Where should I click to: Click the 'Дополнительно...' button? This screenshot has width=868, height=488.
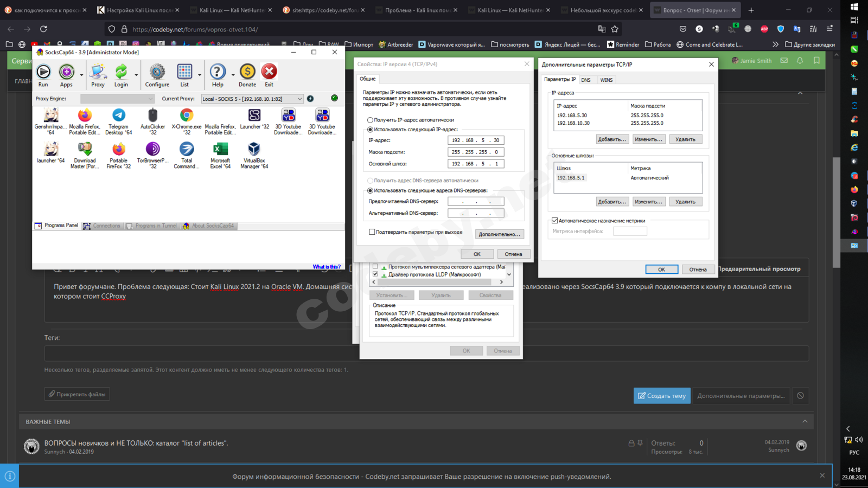(x=500, y=234)
